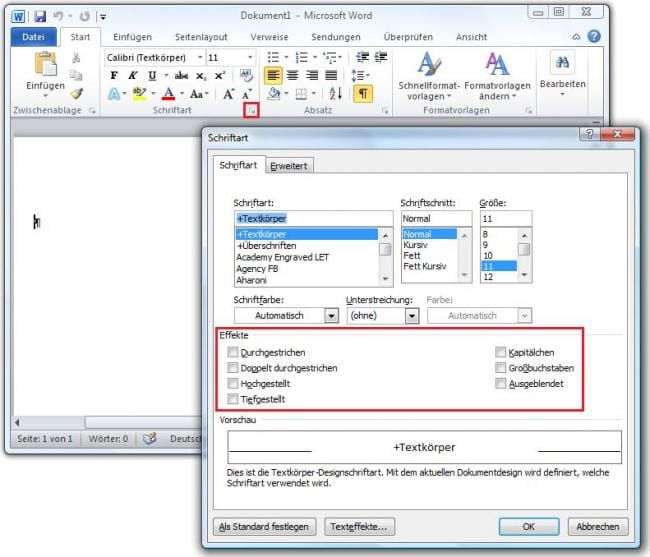The width and height of the screenshot is (650, 557).
Task: Click the justify alignment icon
Action: (x=331, y=75)
